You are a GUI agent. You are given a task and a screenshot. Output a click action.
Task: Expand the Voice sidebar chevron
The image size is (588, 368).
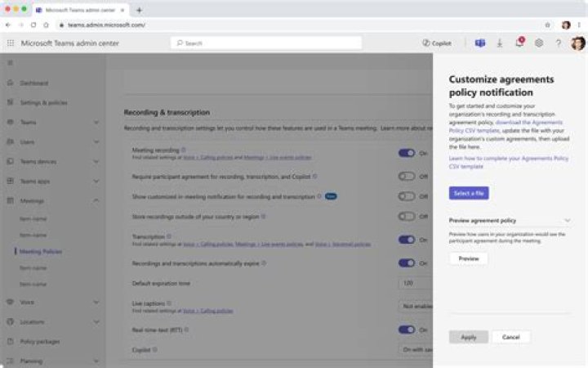pos(96,302)
